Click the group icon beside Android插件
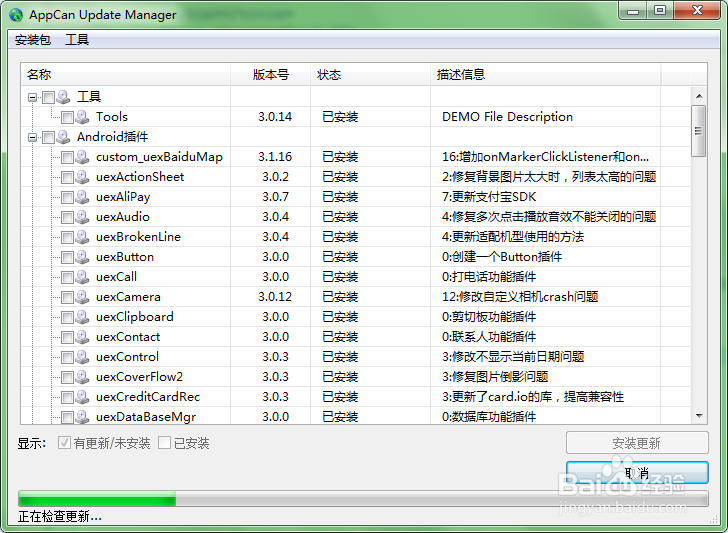Image resolution: width=728 pixels, height=533 pixels. (63, 137)
